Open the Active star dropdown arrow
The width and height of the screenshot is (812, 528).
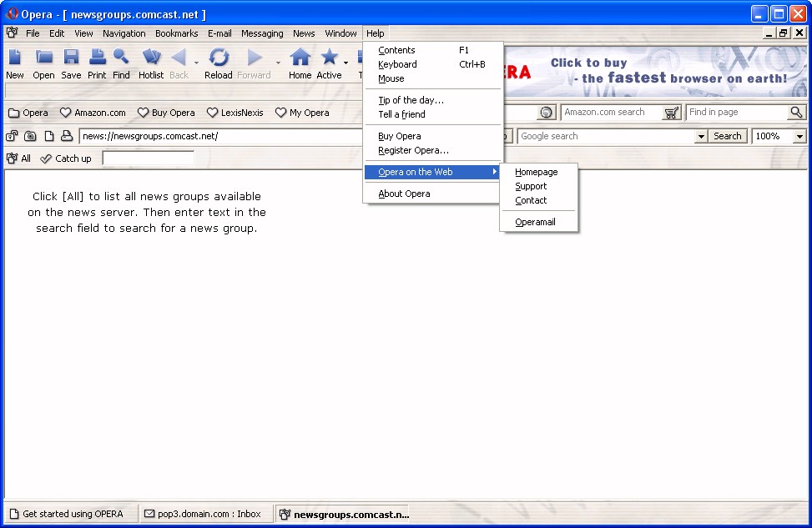coord(345,63)
